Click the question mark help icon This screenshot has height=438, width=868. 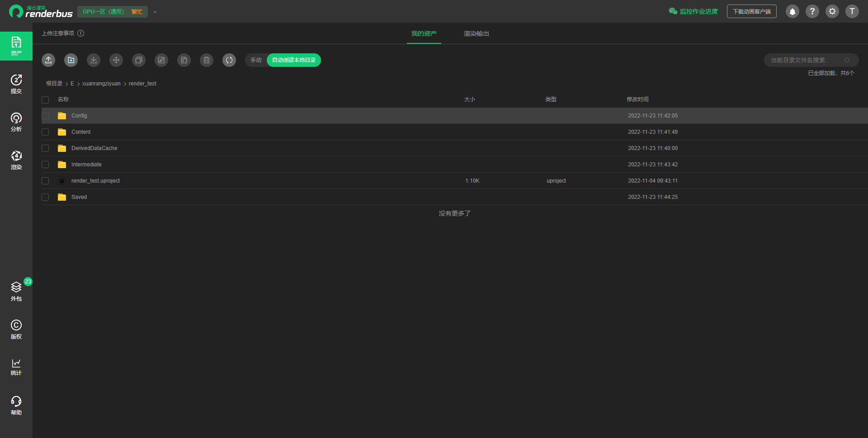(812, 11)
